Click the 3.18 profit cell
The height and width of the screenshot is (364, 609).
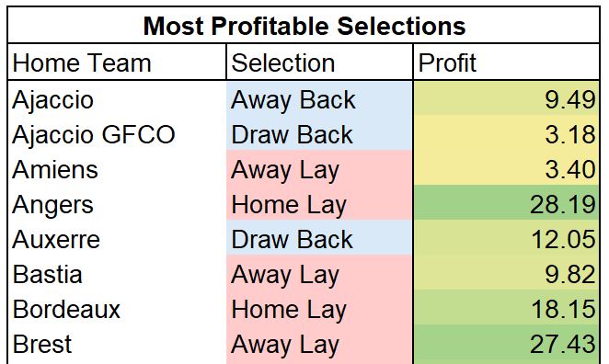(507, 133)
